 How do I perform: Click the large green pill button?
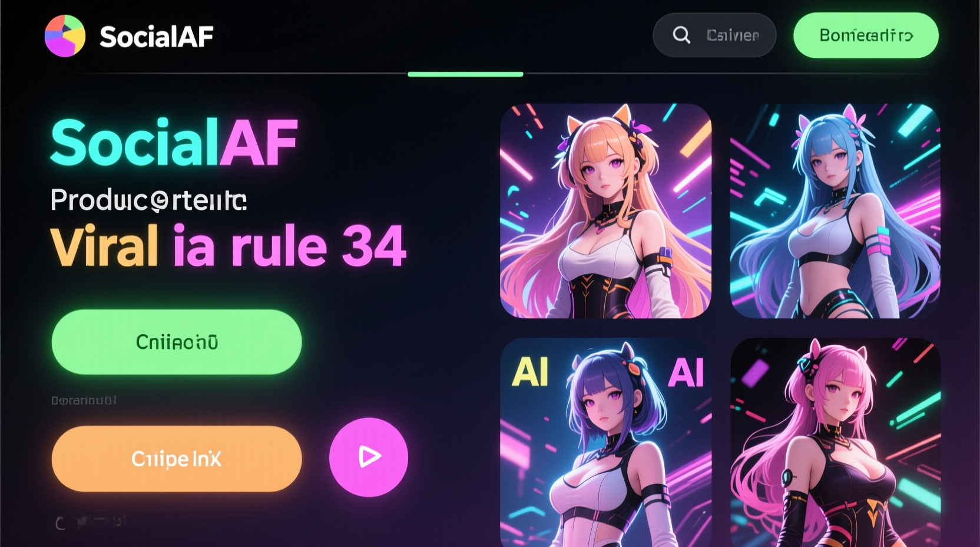[177, 342]
